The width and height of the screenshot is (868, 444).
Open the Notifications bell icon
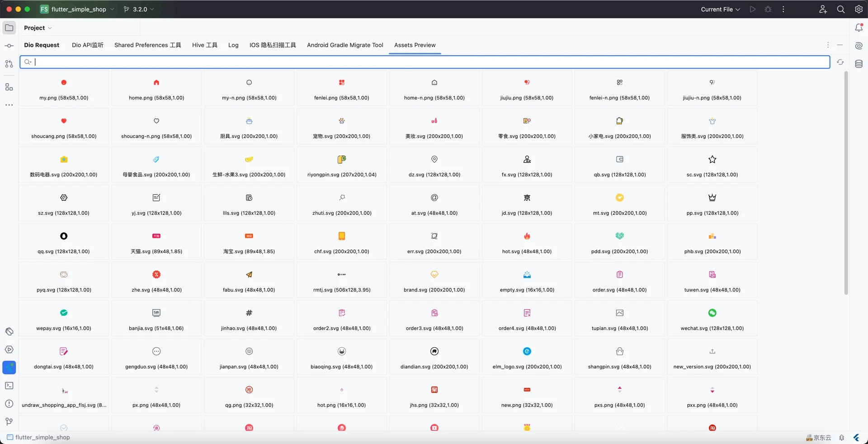click(x=859, y=28)
